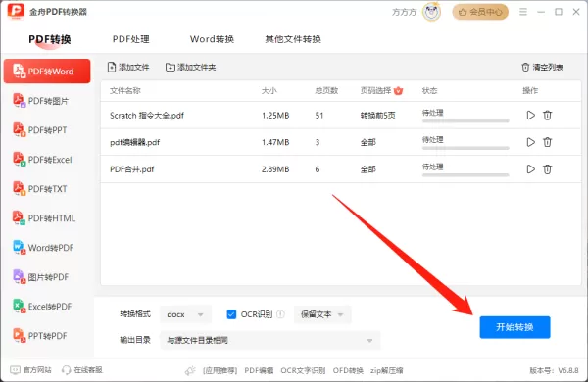Click the VIP crown icon beside 页码选择
Image resolution: width=588 pixels, height=382 pixels.
(x=398, y=90)
